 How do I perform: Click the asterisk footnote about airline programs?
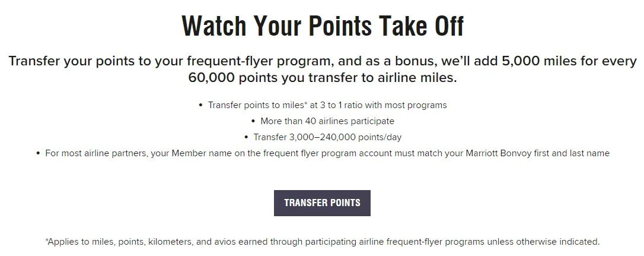click(x=323, y=242)
